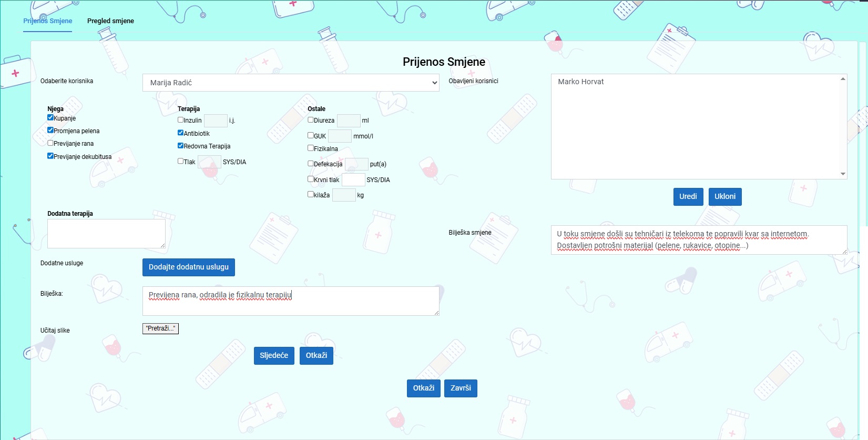This screenshot has height=440, width=868.
Task: Remove the user with the Ukloni button
Action: point(724,197)
